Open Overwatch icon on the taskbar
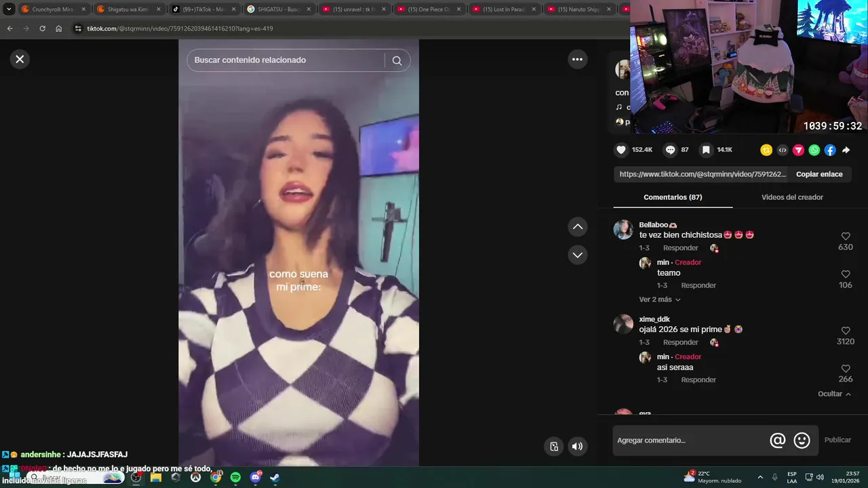Image resolution: width=868 pixels, height=488 pixels. pyautogui.click(x=196, y=477)
